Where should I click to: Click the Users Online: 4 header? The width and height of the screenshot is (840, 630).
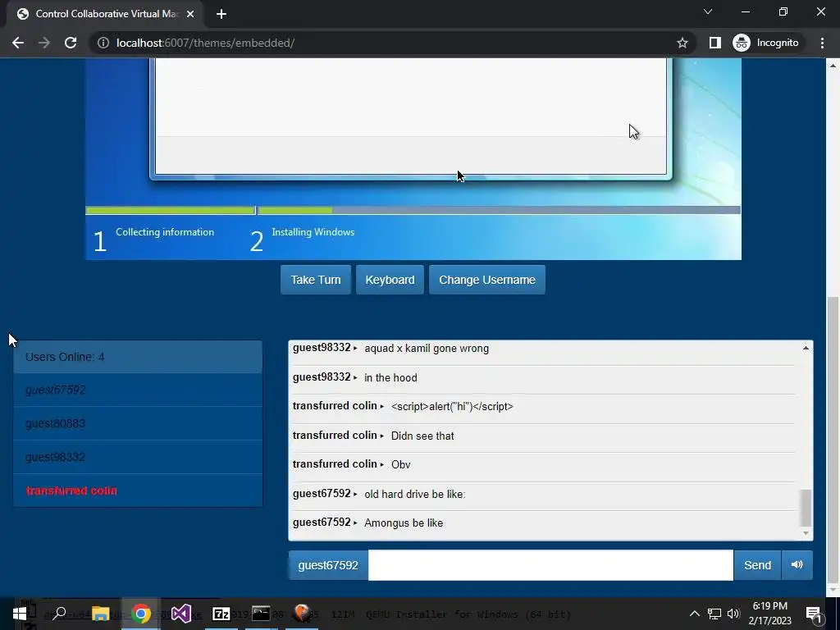coord(138,357)
